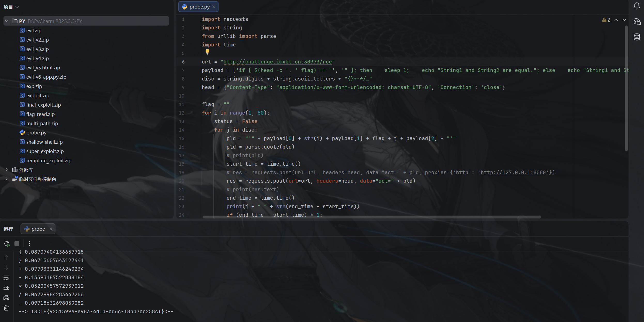Toggle soft-wrap in run console

pyautogui.click(x=6, y=278)
